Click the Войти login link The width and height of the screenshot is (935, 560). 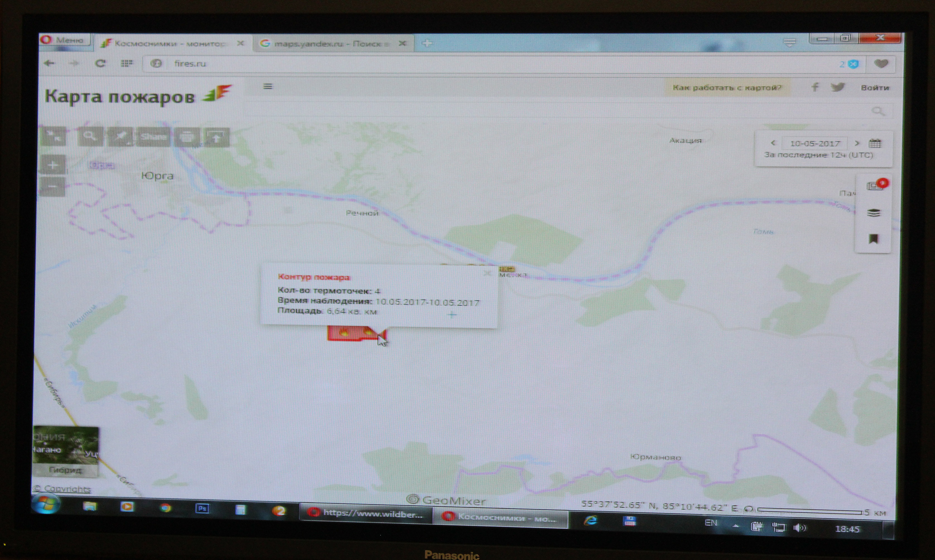point(875,88)
